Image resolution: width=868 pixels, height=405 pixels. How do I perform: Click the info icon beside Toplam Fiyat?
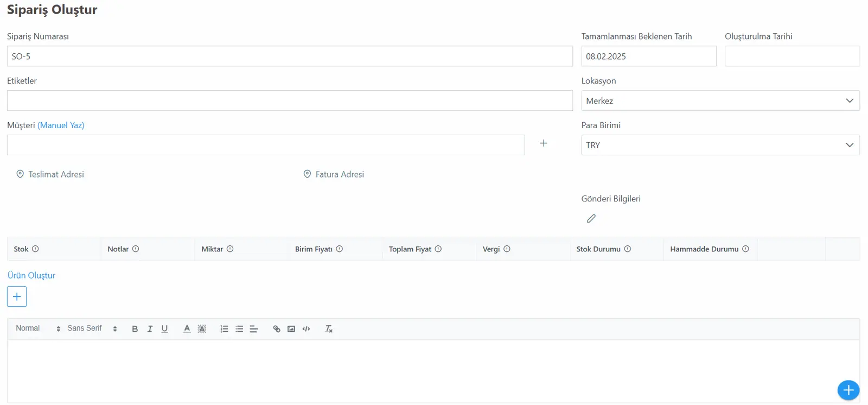[438, 249]
